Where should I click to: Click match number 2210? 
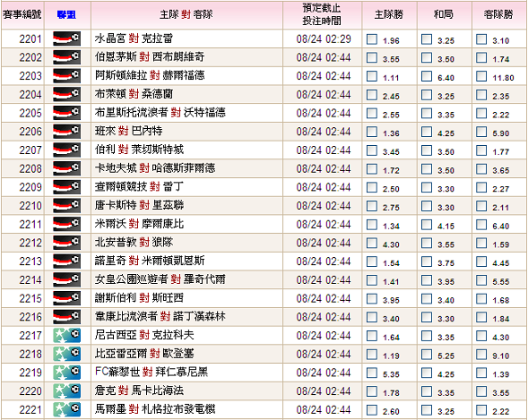[30, 206]
